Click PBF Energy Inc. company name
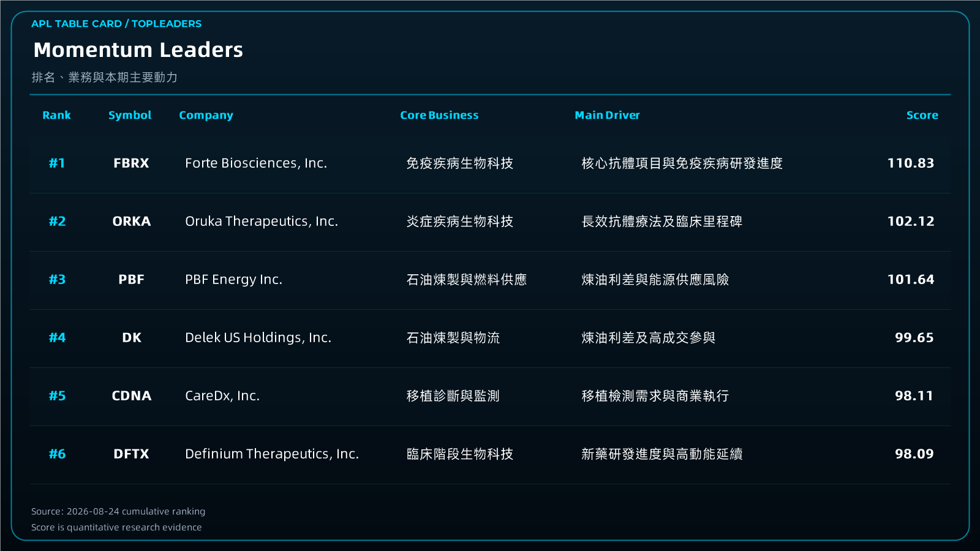 point(234,279)
